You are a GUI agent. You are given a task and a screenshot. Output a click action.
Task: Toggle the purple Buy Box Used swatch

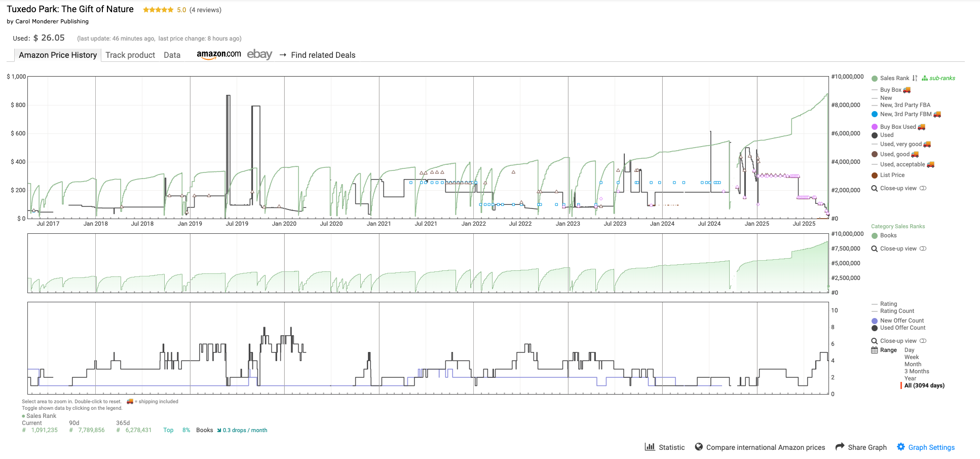tap(875, 127)
